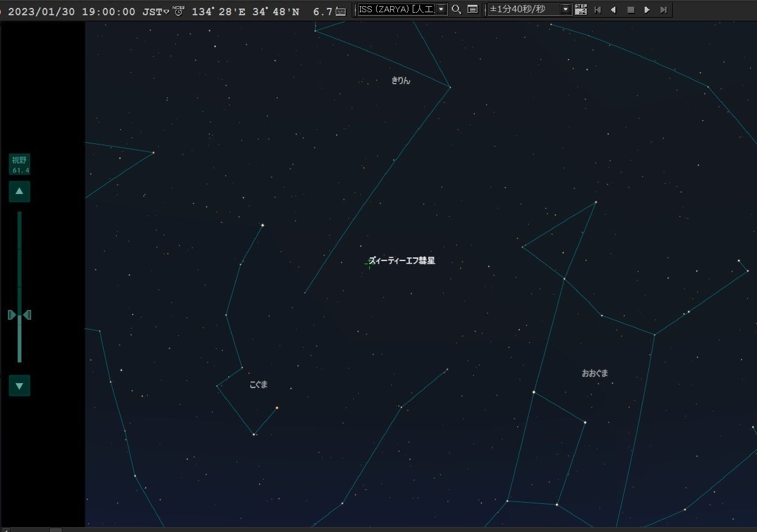The height and width of the screenshot is (532, 757).
Task: Click the 視野 field-of-view value box
Action: 20,165
